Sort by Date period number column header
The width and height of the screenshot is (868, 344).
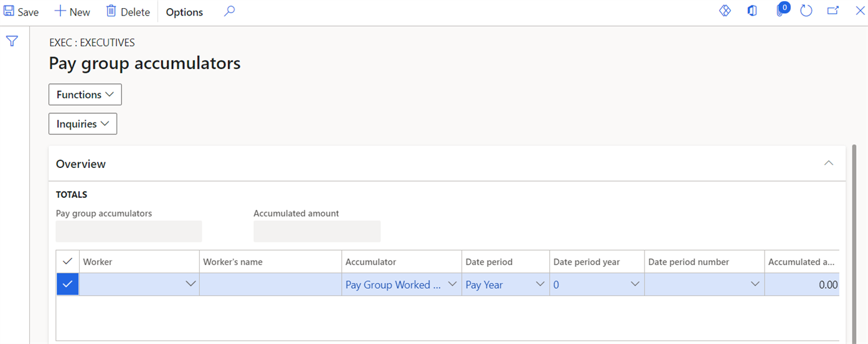click(704, 262)
